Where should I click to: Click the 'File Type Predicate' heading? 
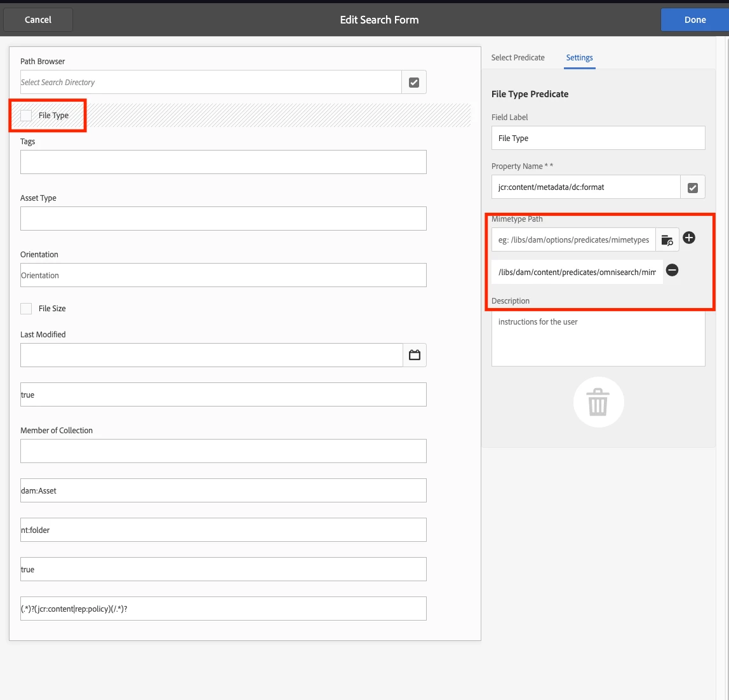tap(530, 94)
